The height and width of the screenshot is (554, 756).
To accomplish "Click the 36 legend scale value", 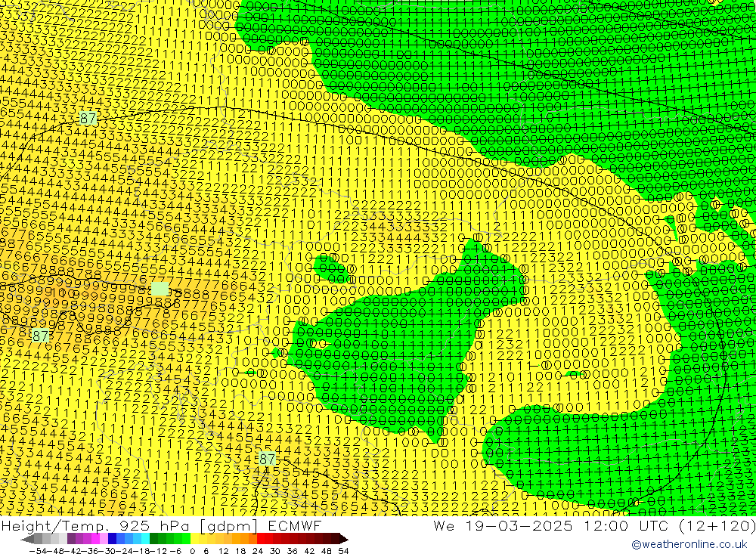I will (x=292, y=551).
